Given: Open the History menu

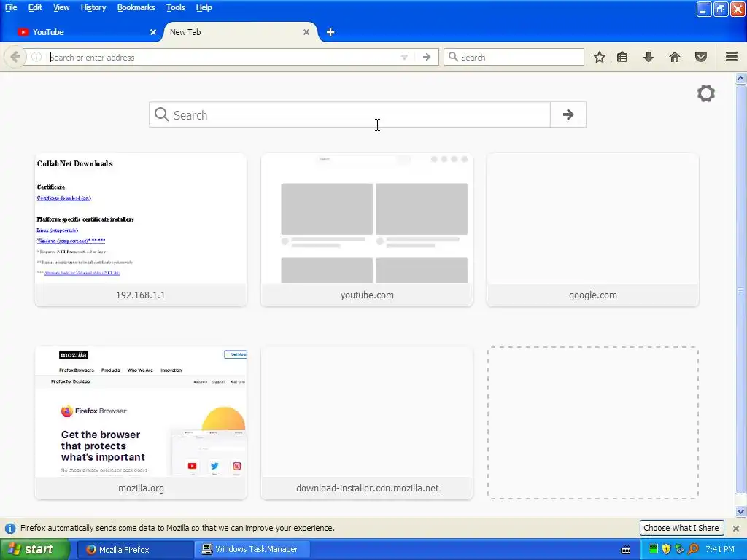Looking at the screenshot, I should coord(93,7).
